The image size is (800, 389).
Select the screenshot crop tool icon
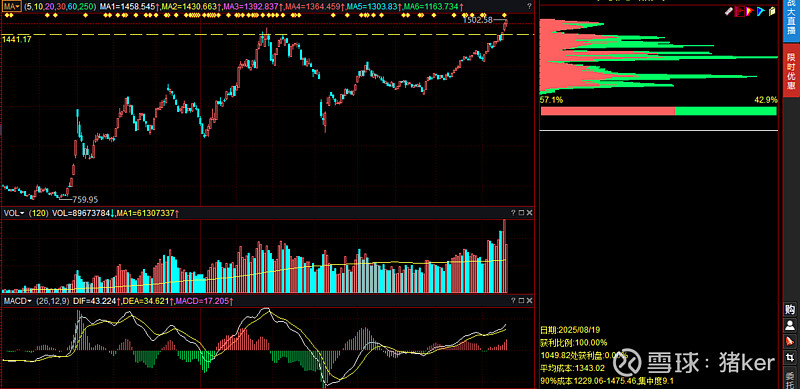(x=790, y=356)
